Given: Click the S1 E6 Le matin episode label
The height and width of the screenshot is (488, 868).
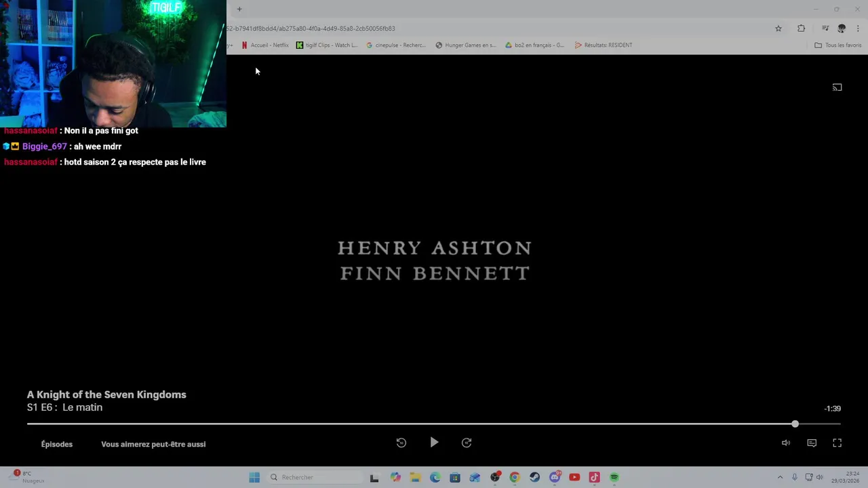Looking at the screenshot, I should point(64,407).
